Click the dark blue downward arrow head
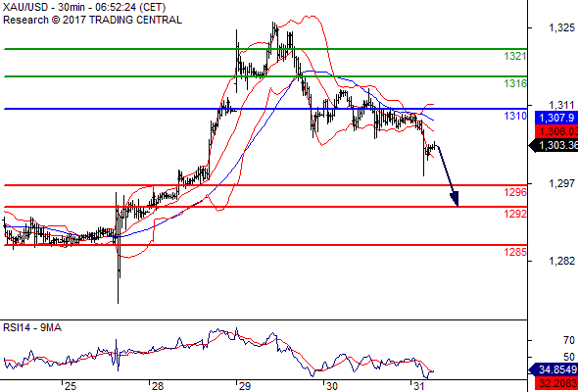This screenshot has height=392, width=578. pyautogui.click(x=455, y=199)
